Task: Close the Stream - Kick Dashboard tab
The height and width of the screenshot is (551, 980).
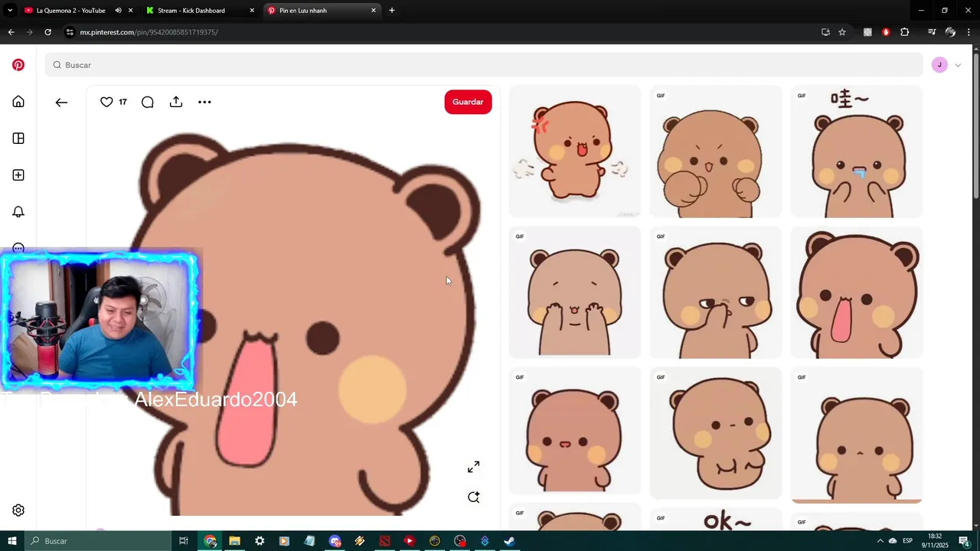Action: pyautogui.click(x=252, y=11)
